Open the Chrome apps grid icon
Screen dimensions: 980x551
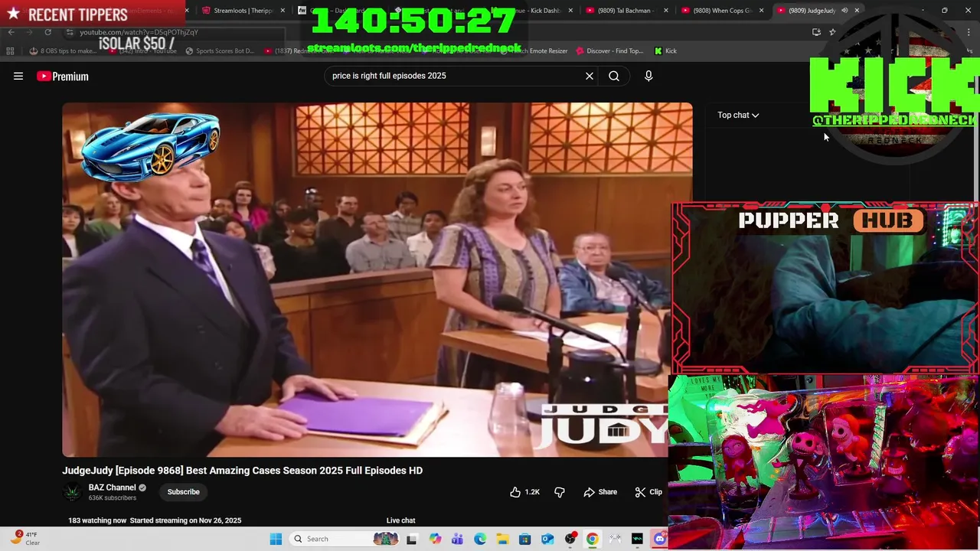(x=10, y=51)
